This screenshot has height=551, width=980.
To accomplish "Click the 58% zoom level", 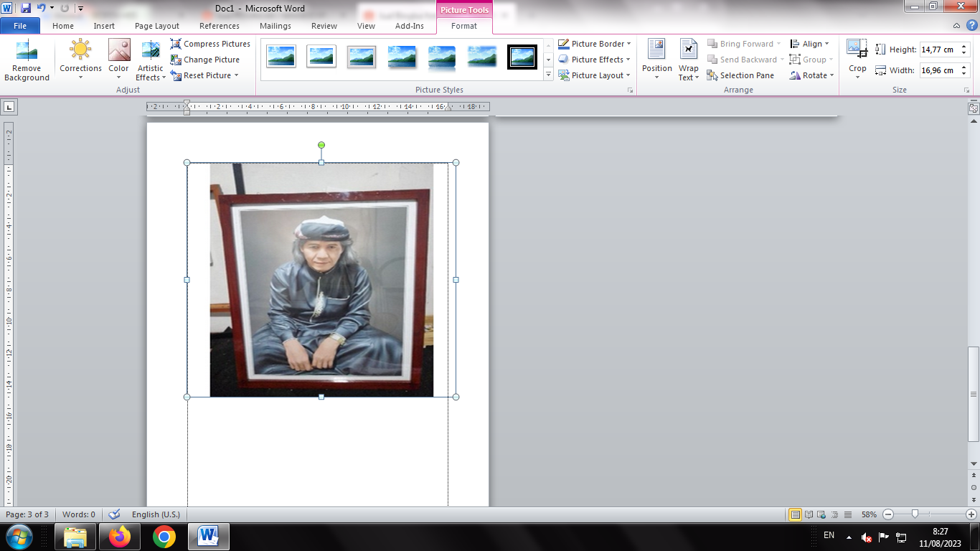I will [869, 514].
